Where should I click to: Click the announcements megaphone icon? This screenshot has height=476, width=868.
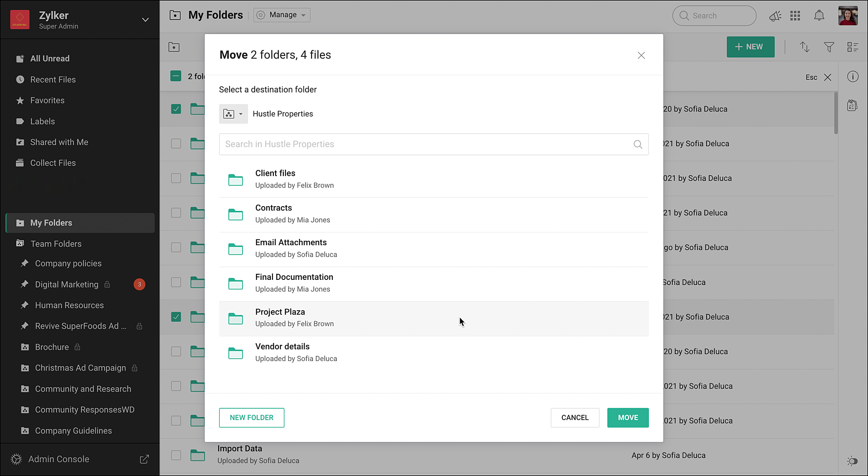coord(775,16)
